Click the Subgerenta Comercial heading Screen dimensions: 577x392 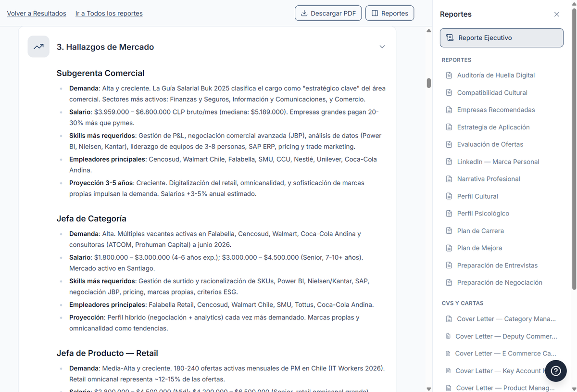[100, 73]
